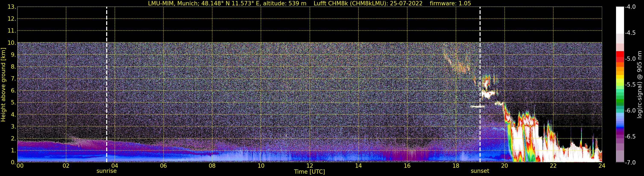
Task: Click the time tick label '16'
Action: tap(407, 166)
